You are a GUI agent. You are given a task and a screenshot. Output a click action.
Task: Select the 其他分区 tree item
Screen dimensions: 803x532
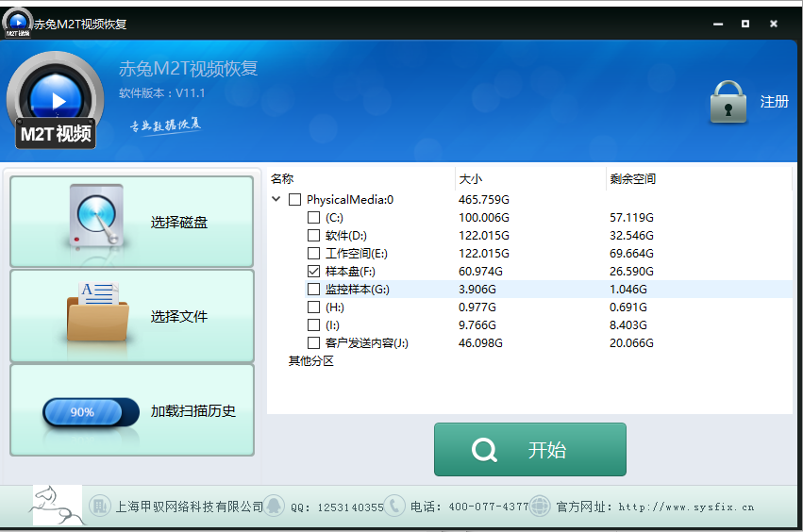click(x=310, y=361)
